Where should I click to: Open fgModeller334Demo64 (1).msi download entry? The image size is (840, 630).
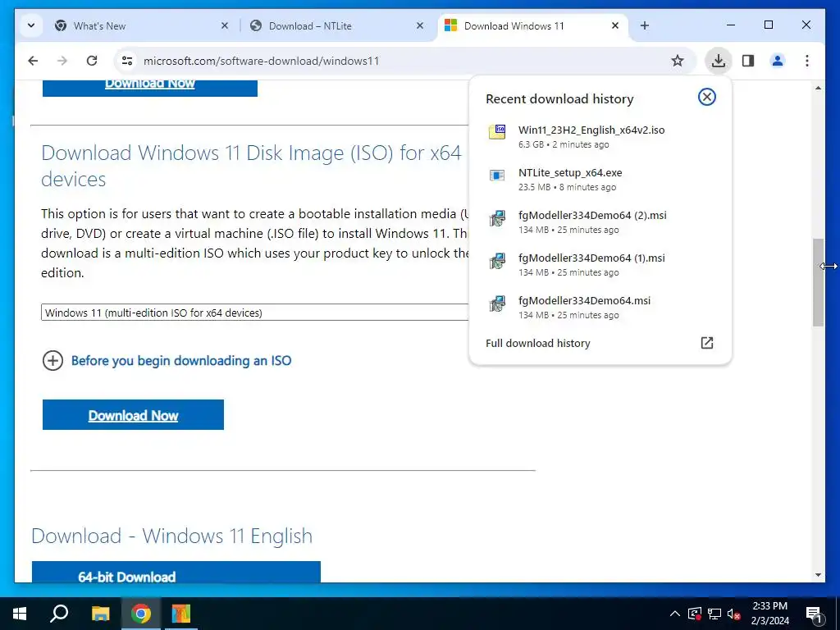[600, 265]
